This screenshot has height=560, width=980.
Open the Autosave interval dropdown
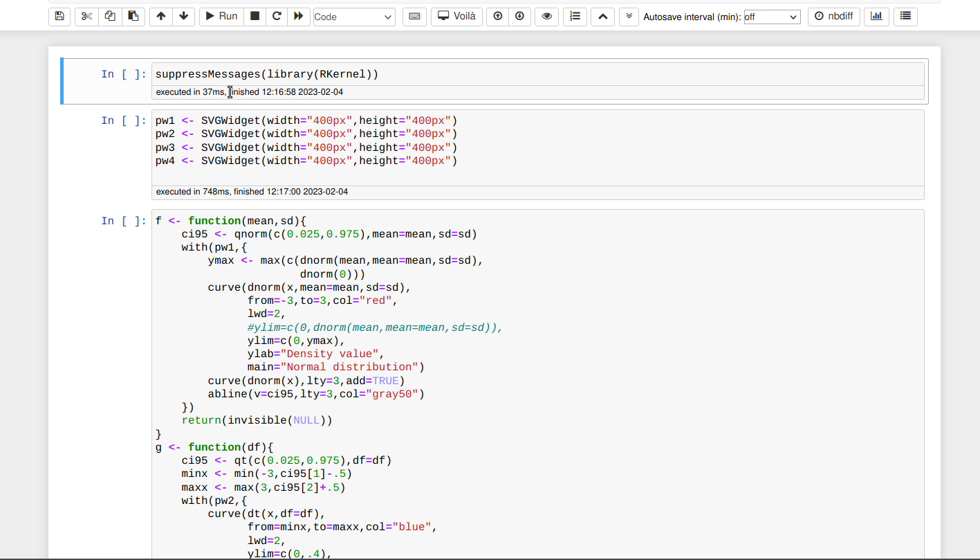(x=771, y=16)
